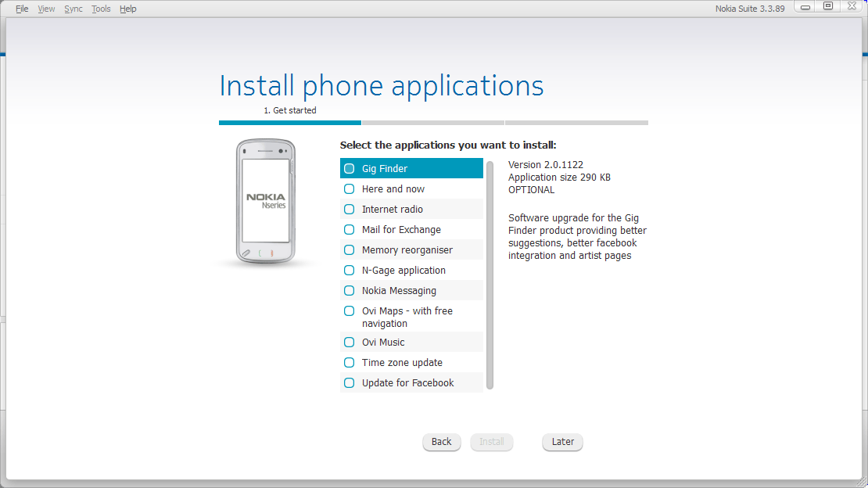Tick the Time zone update checkbox
The height and width of the screenshot is (488, 868).
pos(350,363)
